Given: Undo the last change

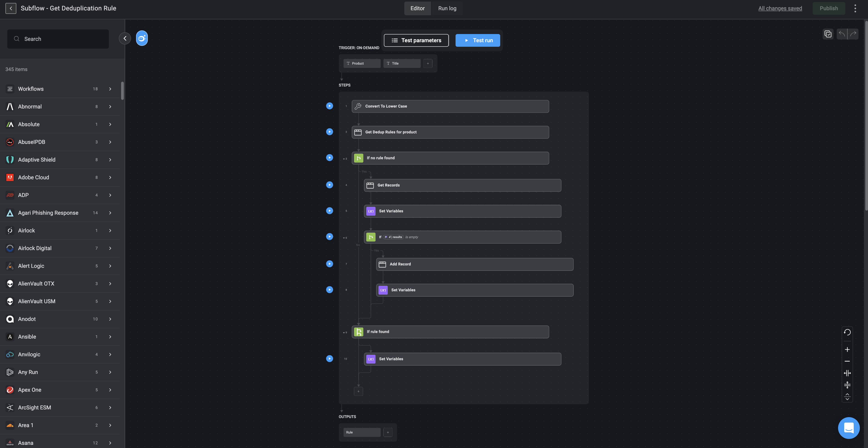Looking at the screenshot, I should click(842, 34).
